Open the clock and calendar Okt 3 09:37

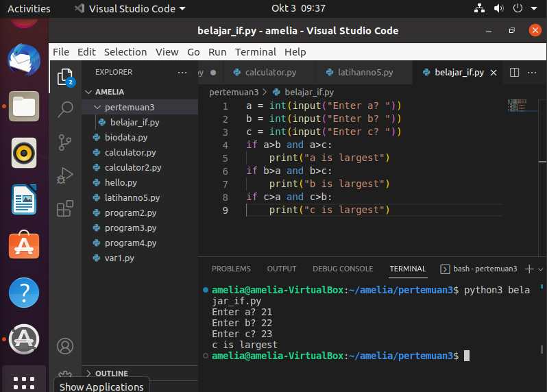[298, 8]
